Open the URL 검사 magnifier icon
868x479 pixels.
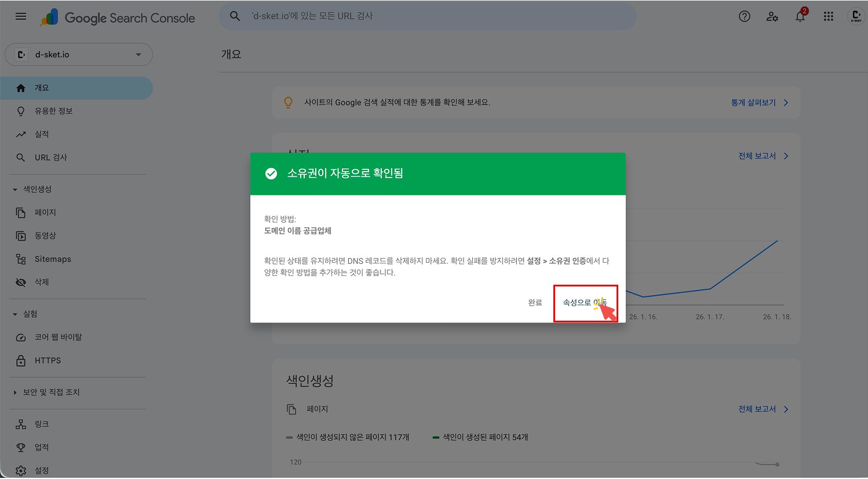(21, 157)
